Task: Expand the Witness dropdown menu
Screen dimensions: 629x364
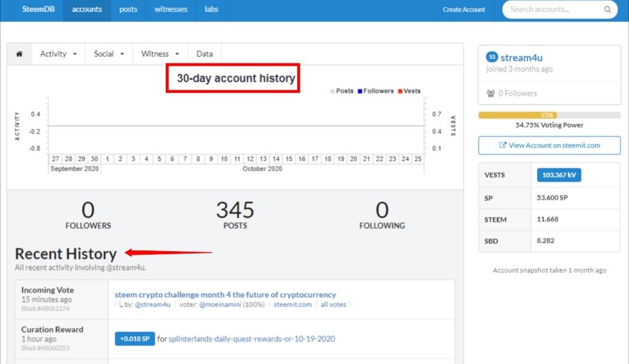Action: pyautogui.click(x=160, y=53)
